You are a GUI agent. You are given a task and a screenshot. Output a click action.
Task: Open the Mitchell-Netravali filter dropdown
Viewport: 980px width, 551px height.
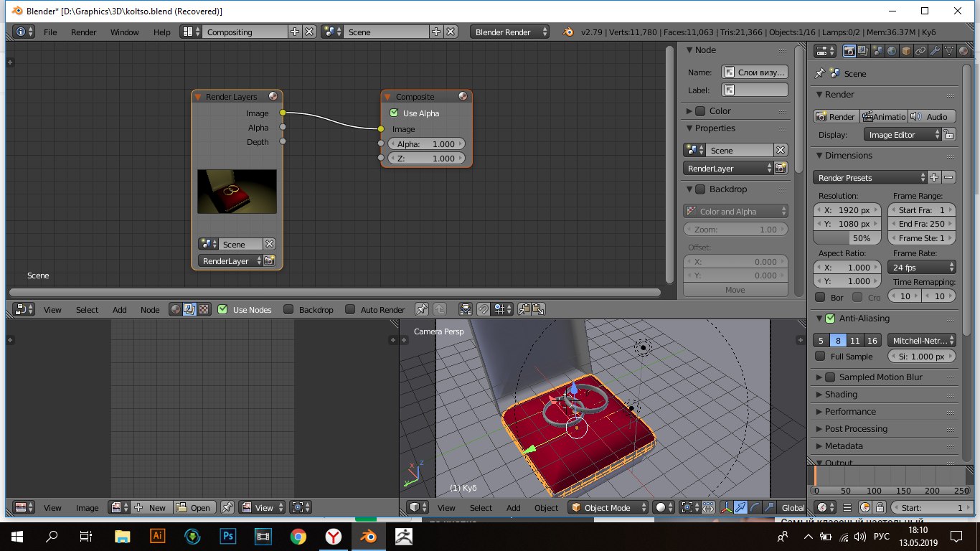coord(922,340)
